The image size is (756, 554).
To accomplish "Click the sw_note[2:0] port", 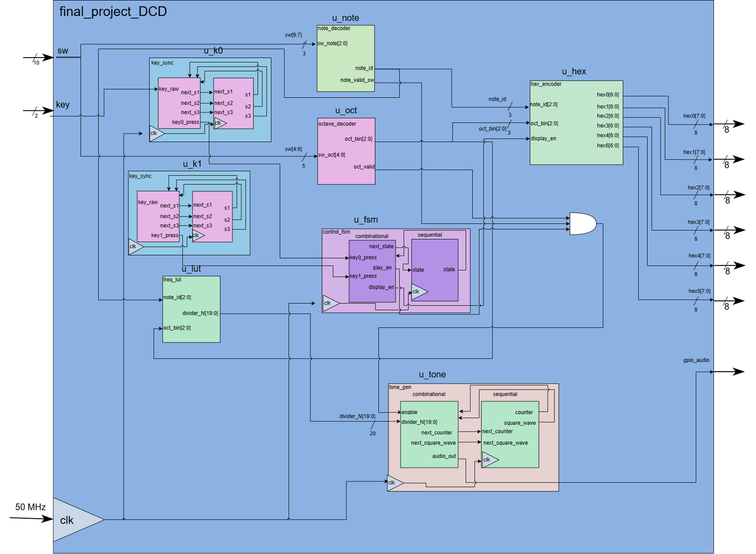I will [x=332, y=43].
